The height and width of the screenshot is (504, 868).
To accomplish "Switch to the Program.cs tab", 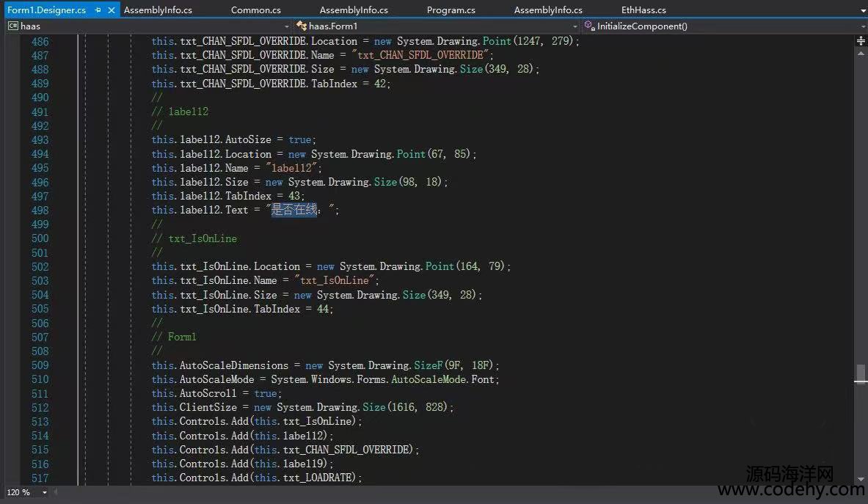I will pos(451,10).
